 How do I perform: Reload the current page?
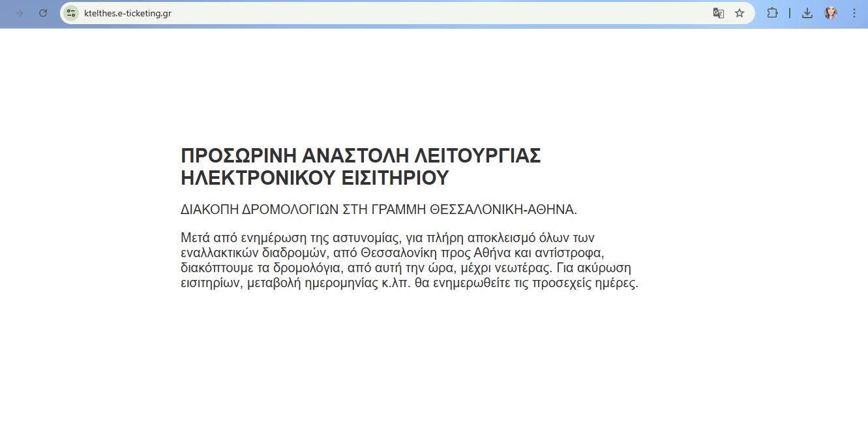click(x=43, y=13)
